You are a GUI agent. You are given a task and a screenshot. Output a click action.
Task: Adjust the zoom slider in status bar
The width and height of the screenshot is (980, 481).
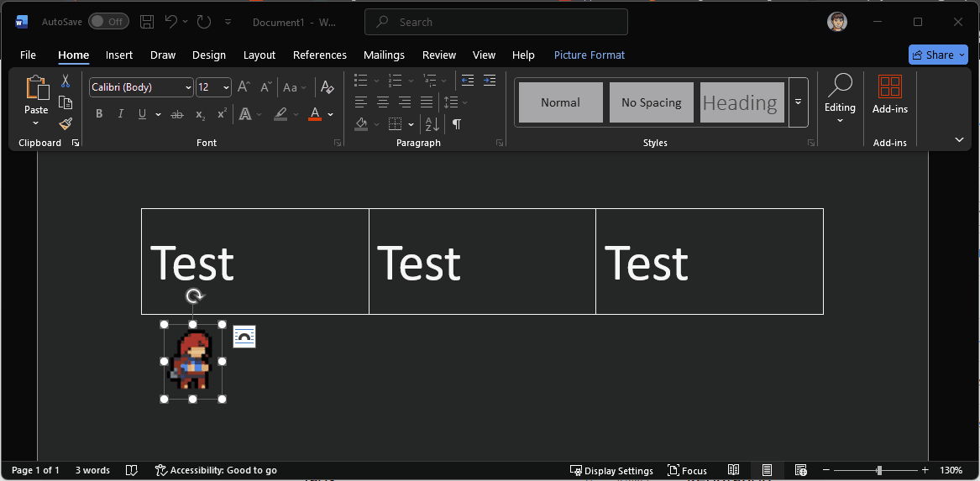(x=879, y=470)
